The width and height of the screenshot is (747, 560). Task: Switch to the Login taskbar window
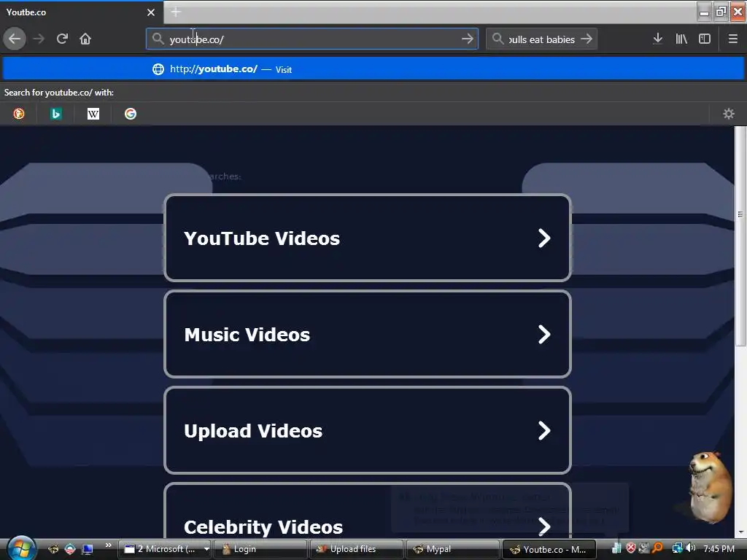coord(260,549)
